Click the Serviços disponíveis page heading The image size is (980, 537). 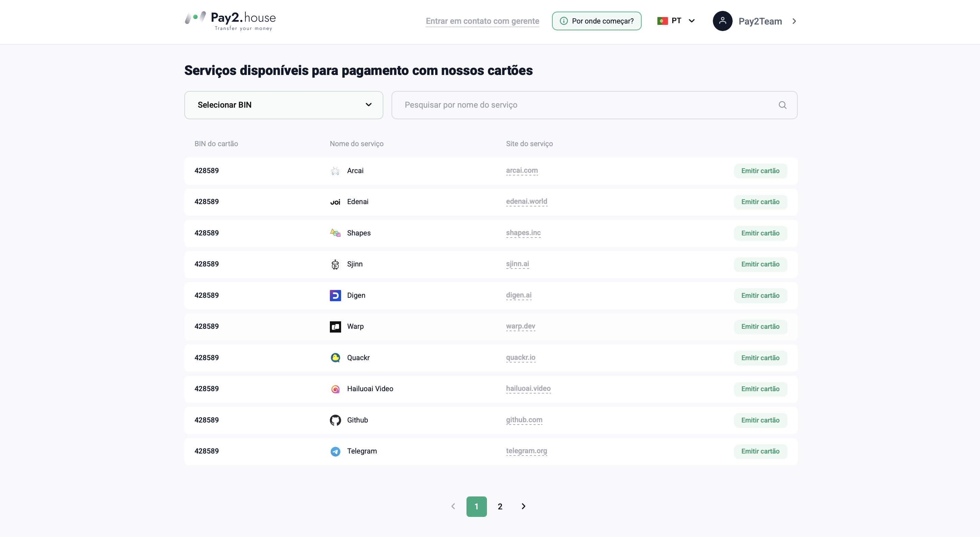click(358, 71)
